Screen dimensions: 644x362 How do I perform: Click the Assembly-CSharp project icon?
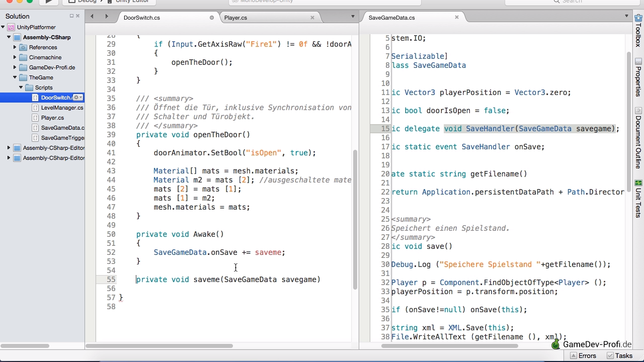17,37
